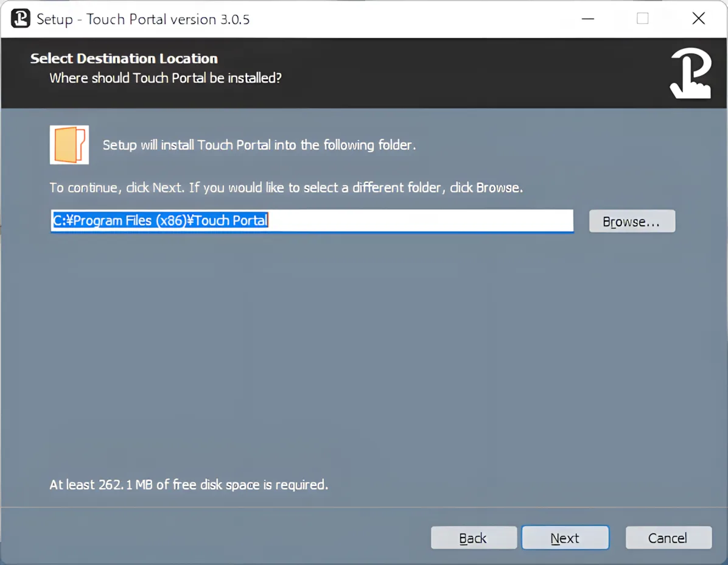Click the "Select Destination Location" heading
The height and width of the screenshot is (565, 728).
[x=124, y=58]
